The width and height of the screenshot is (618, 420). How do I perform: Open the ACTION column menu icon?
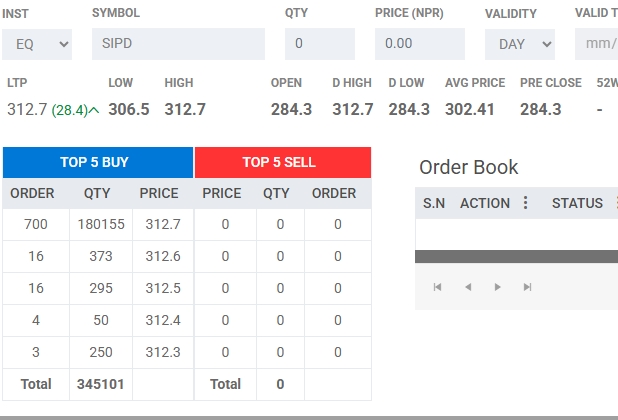[525, 203]
